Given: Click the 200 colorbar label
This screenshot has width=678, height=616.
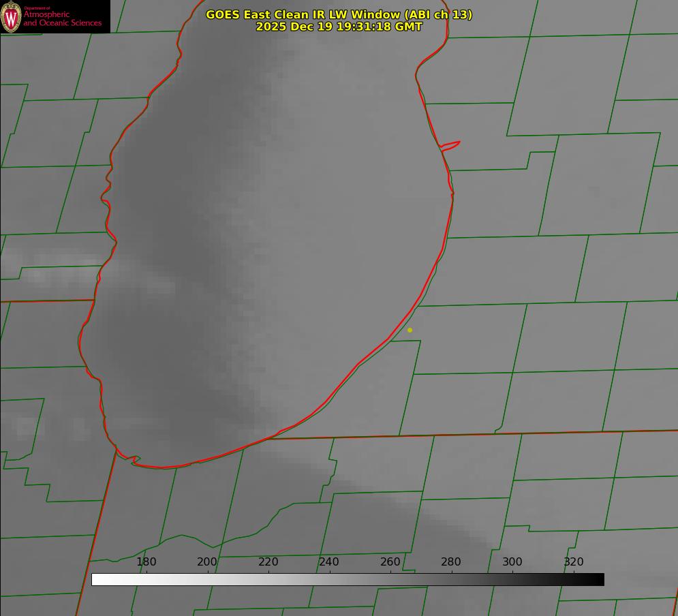Looking at the screenshot, I should [207, 562].
